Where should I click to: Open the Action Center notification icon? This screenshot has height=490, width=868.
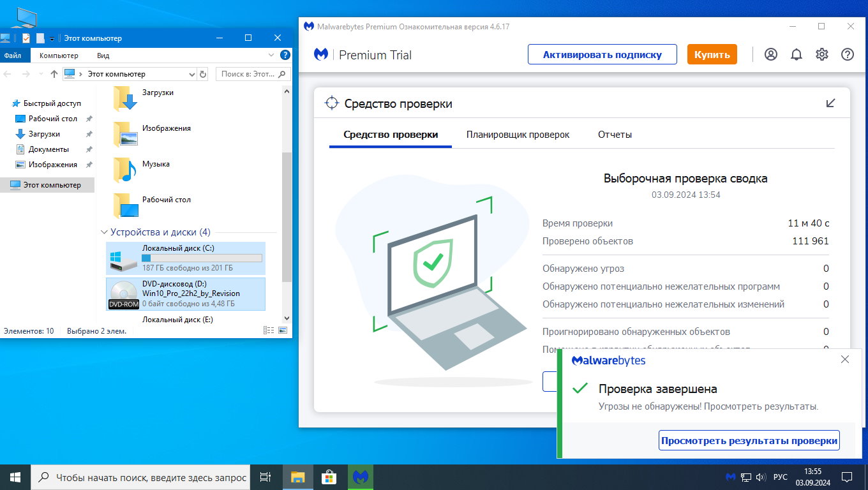point(847,477)
